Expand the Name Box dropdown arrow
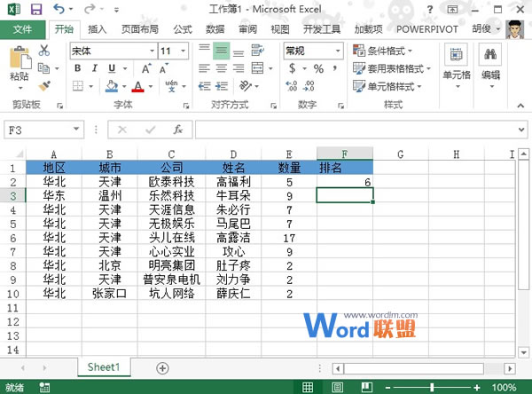532x394 pixels. [x=76, y=129]
